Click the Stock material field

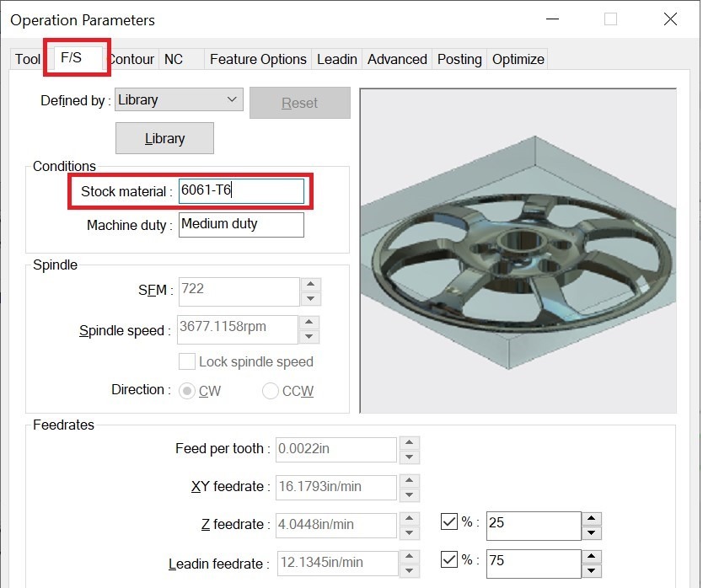point(241,191)
